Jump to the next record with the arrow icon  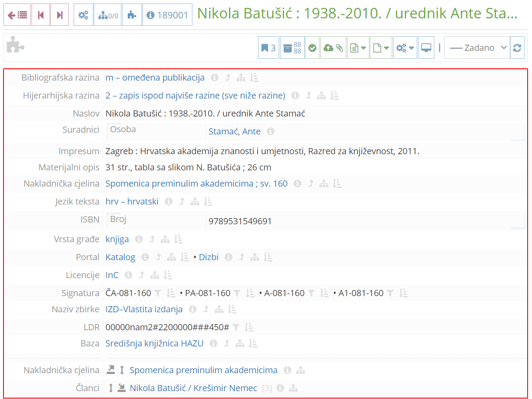[60, 14]
